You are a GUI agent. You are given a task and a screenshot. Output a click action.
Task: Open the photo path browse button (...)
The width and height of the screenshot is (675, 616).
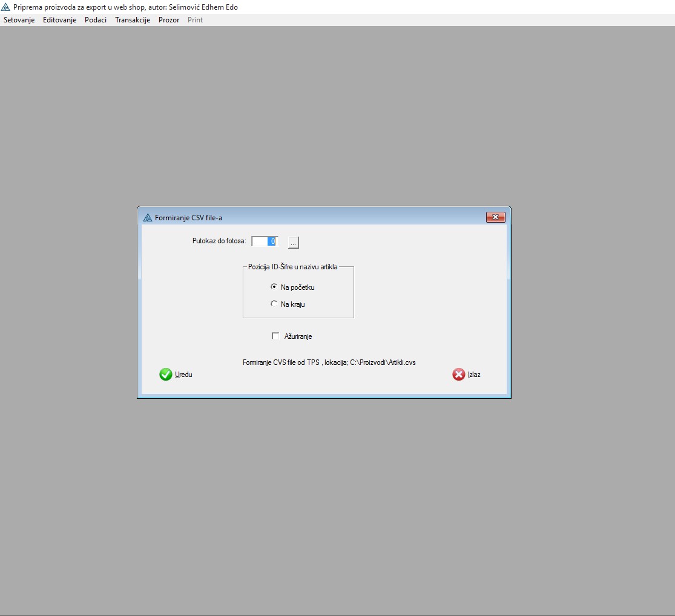tap(293, 242)
